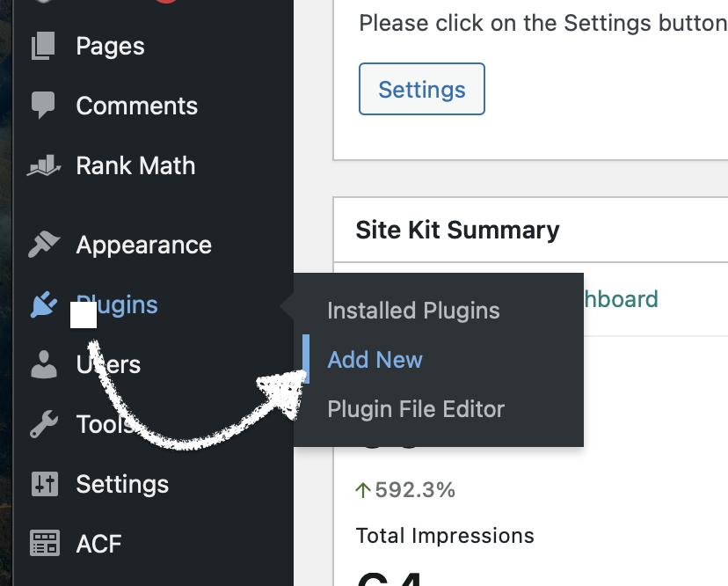Screen dimensions: 728x586
Task: Click the Plugins plug icon
Action: coord(44,304)
